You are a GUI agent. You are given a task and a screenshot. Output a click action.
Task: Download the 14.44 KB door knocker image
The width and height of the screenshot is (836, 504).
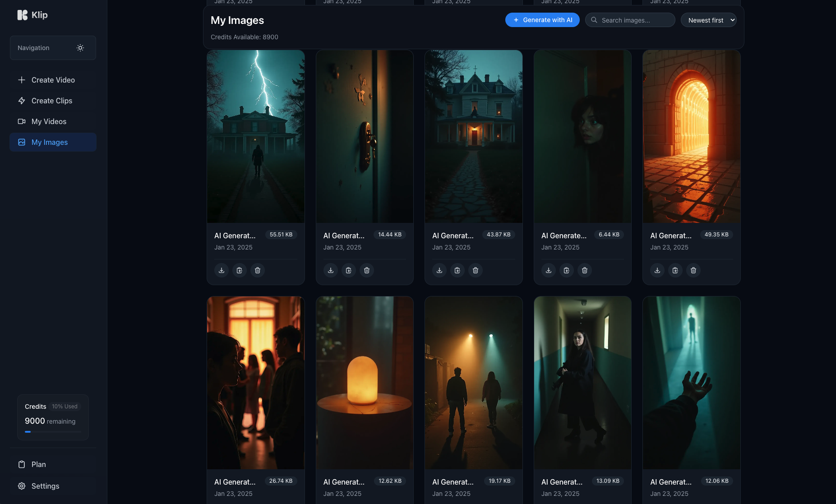(x=331, y=270)
